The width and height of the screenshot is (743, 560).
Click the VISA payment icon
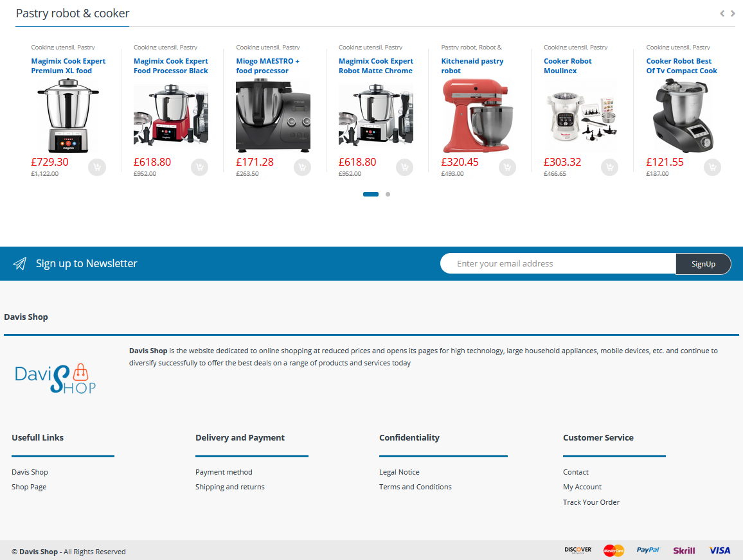[x=720, y=550]
